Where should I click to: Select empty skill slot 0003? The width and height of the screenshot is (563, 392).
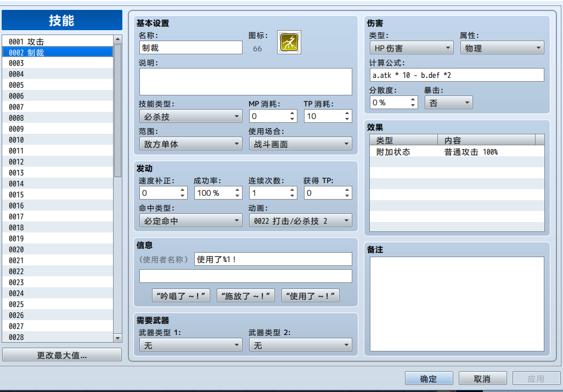58,63
